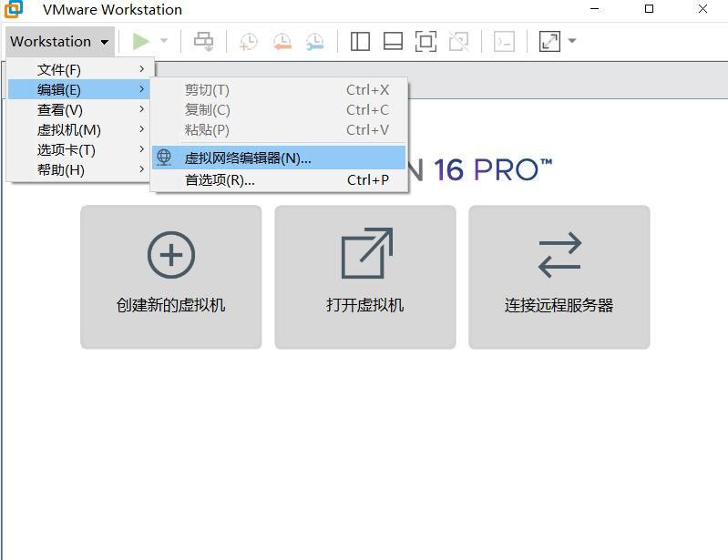Click the green Power On play icon
The image size is (728, 560).
pyautogui.click(x=140, y=41)
